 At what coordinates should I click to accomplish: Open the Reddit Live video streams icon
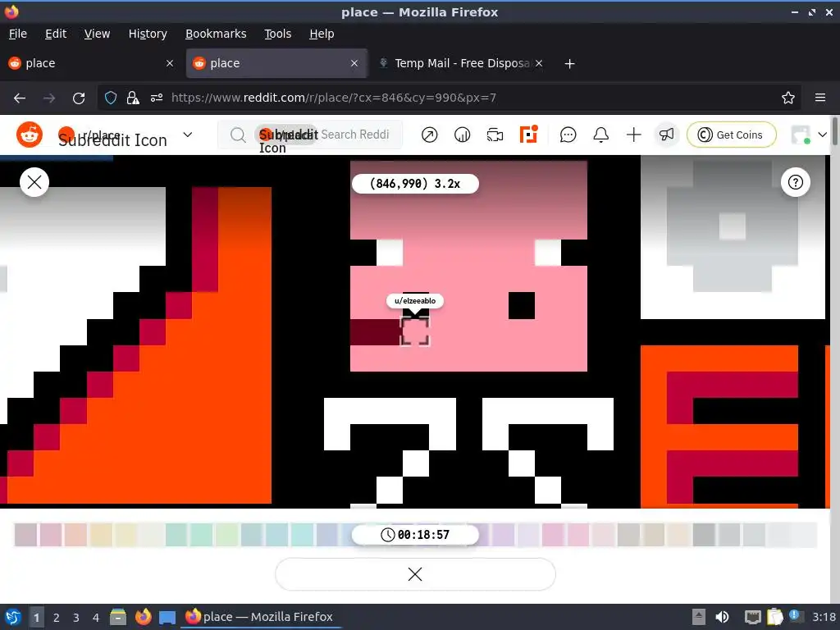click(x=495, y=135)
